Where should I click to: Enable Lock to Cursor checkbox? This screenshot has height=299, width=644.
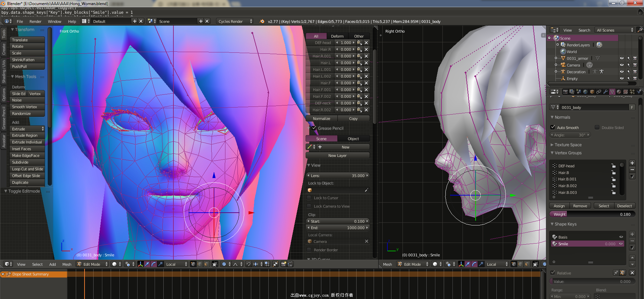[309, 198]
